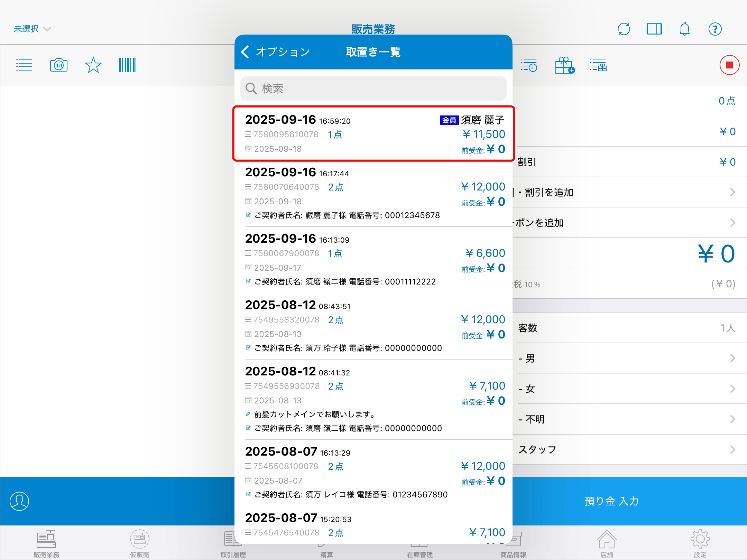Click the 検索 search field
747x560 pixels.
click(373, 88)
